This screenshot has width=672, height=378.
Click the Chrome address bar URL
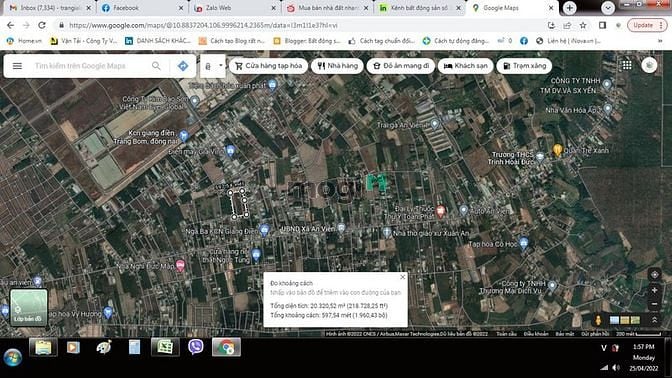click(x=203, y=25)
